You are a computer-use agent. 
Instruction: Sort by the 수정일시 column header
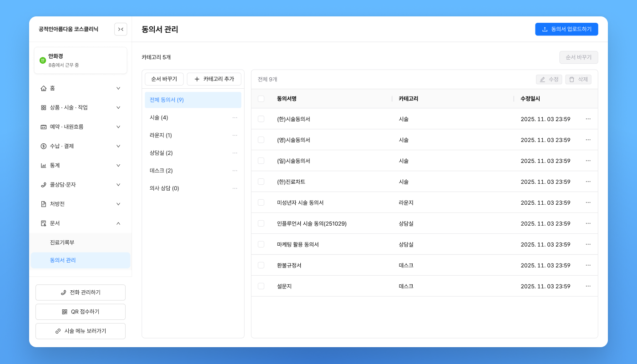[530, 99]
